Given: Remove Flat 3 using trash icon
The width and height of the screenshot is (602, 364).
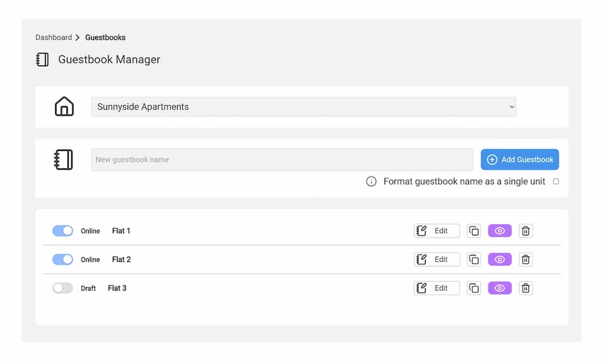Looking at the screenshot, I should [x=526, y=288].
